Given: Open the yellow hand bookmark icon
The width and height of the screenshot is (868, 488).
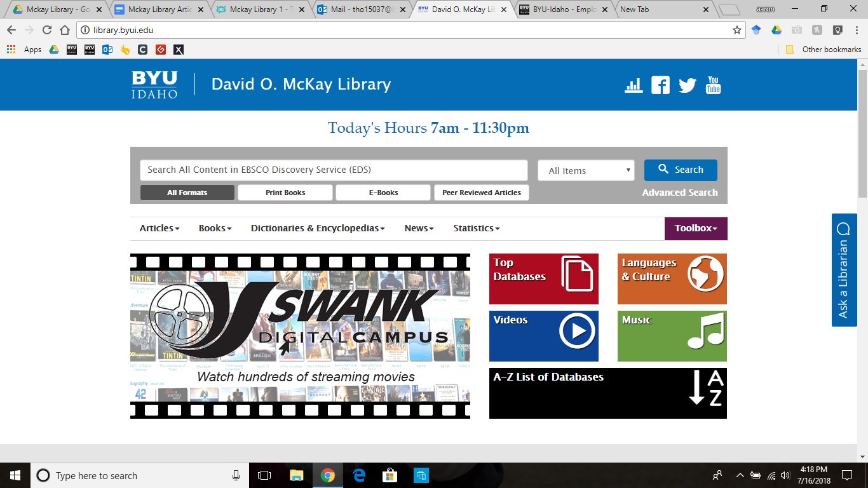Looking at the screenshot, I should pyautogui.click(x=125, y=49).
